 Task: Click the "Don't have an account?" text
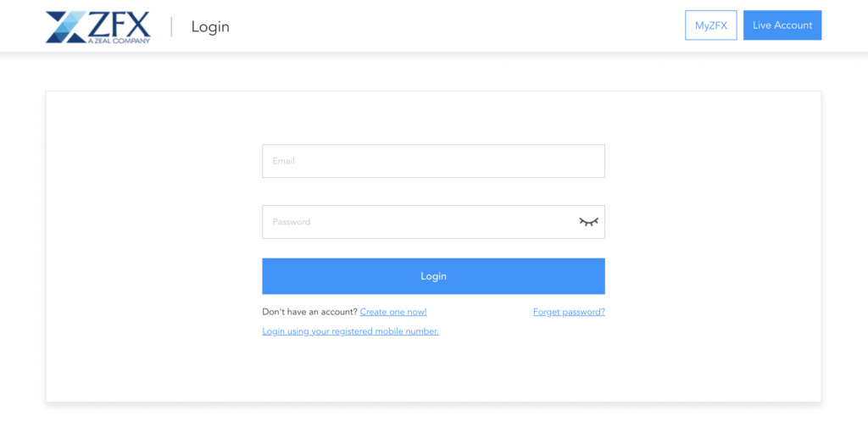click(x=309, y=312)
